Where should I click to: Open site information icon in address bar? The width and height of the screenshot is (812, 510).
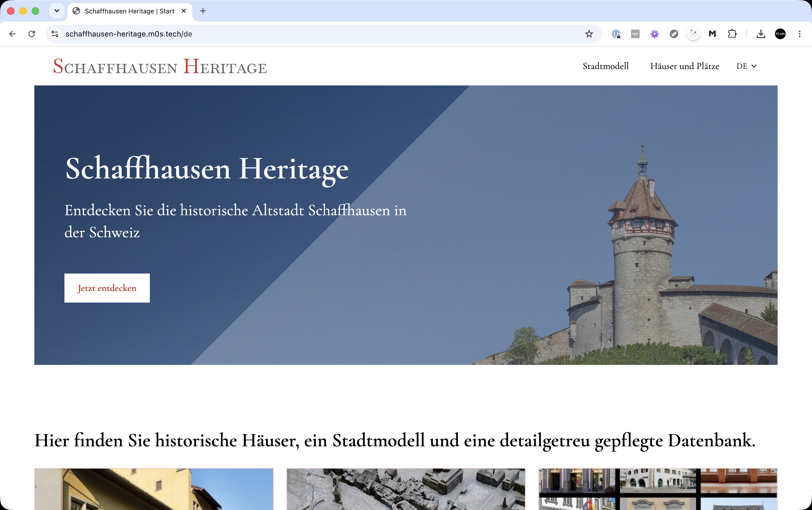tap(55, 34)
